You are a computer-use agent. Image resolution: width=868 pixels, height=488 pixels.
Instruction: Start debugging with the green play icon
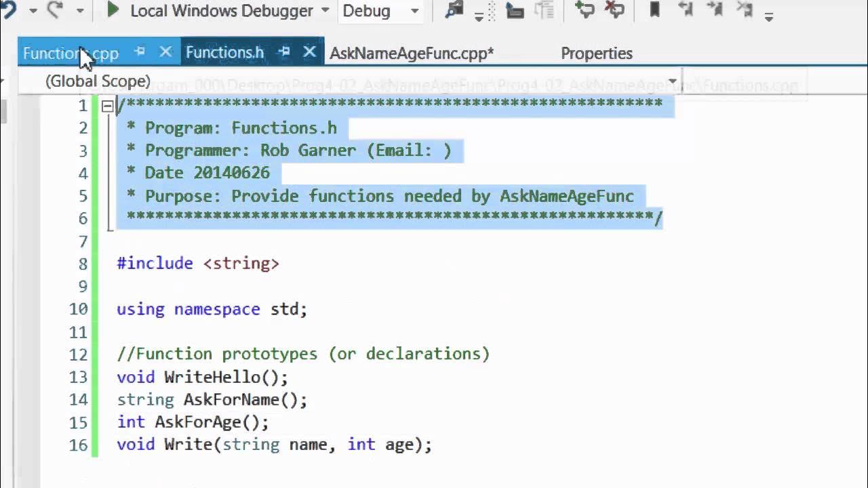(x=113, y=9)
